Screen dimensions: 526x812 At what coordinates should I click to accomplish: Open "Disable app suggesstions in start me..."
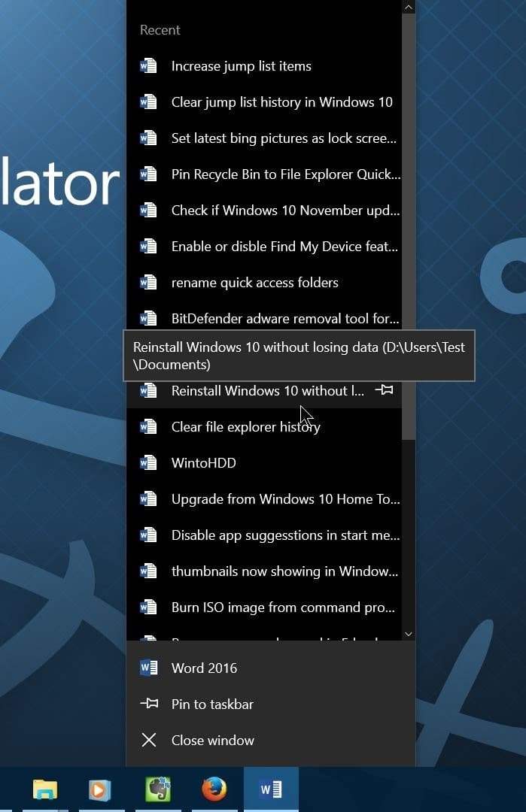click(264, 535)
